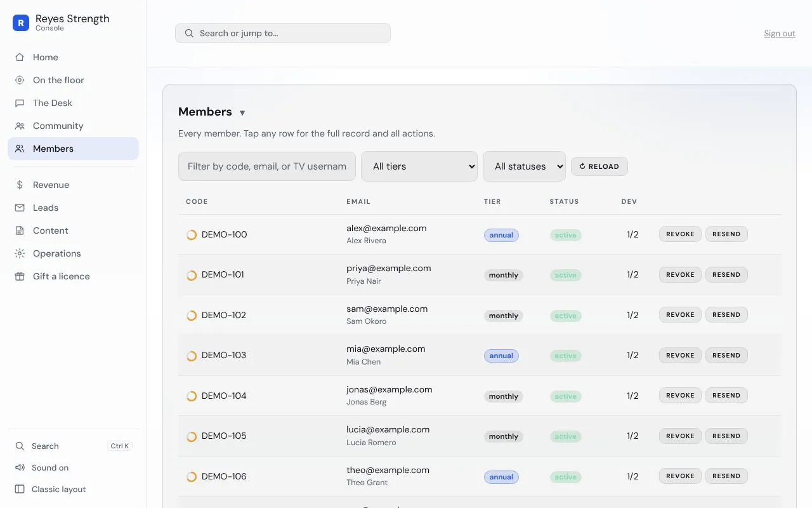Select the Revenue dollar icon
The width and height of the screenshot is (812, 508).
click(x=20, y=185)
